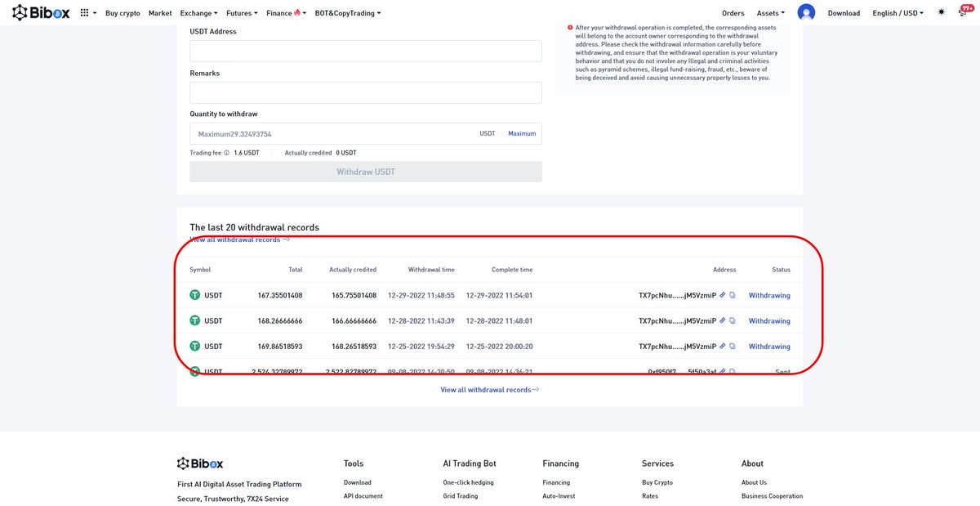The image size is (980, 506).
Task: Click Withdrawing status for 12-25-2022 record
Action: pyautogui.click(x=769, y=347)
